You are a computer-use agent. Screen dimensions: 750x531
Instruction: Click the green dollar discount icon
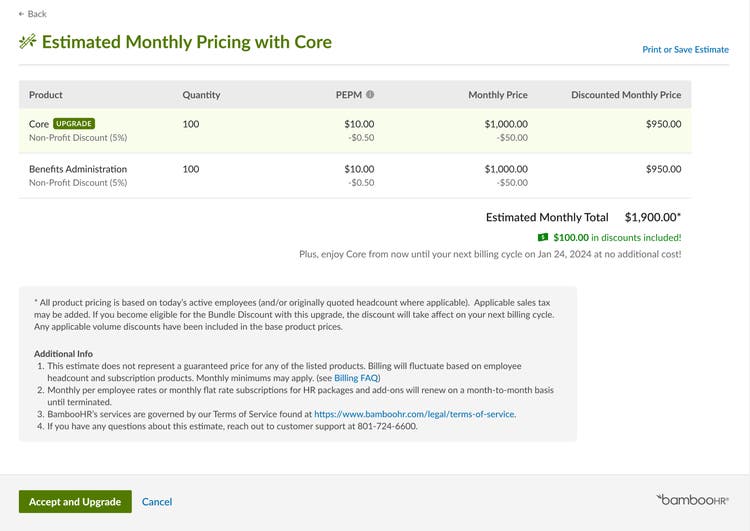(543, 237)
